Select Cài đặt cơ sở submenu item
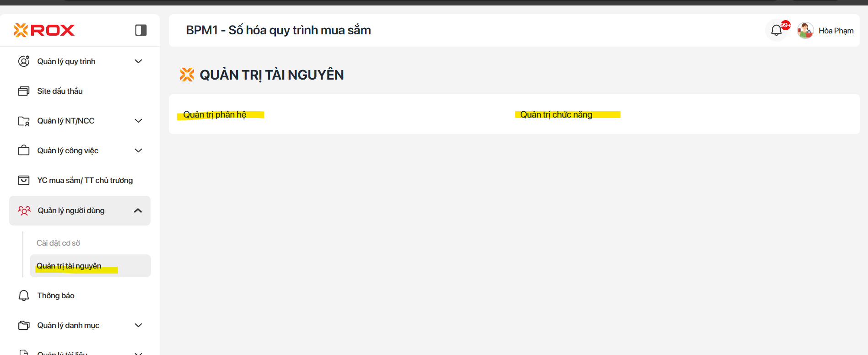 (x=59, y=243)
